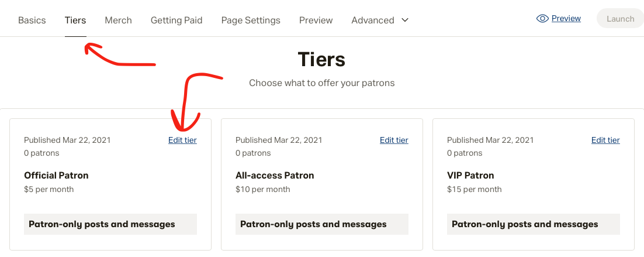Image resolution: width=644 pixels, height=257 pixels.
Task: Click All-access Patron's patron-only posts benefit
Action: click(x=313, y=224)
